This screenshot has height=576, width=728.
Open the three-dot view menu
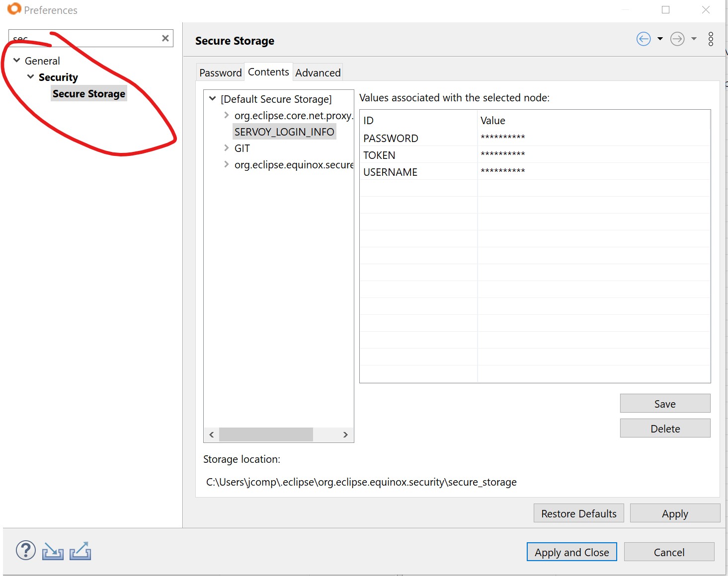[711, 39]
